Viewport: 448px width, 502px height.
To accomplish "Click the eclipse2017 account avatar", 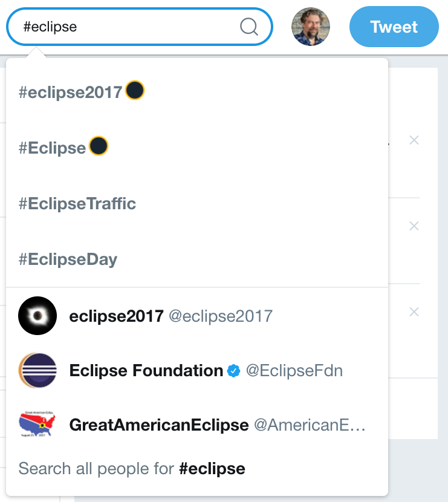I will 37,316.
